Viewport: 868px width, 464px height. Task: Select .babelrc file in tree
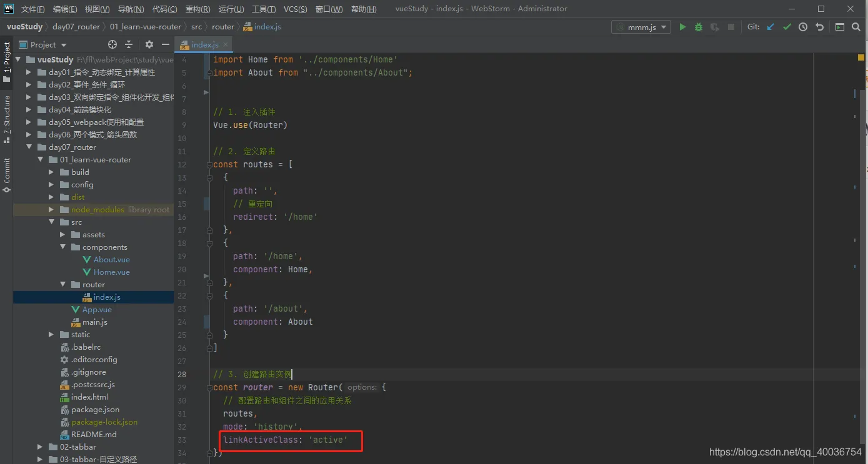click(86, 347)
